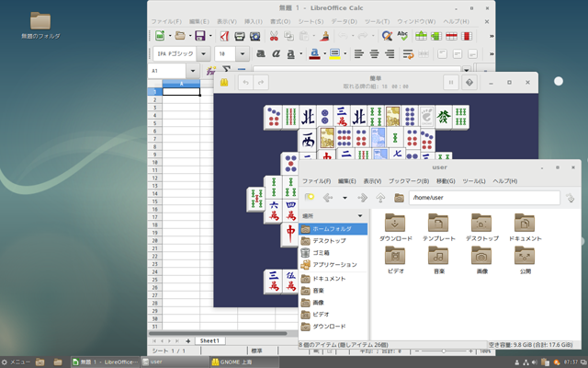Go to home folder icon in file manager toolbar
Viewport: 588px width, 368px height.
tap(399, 198)
